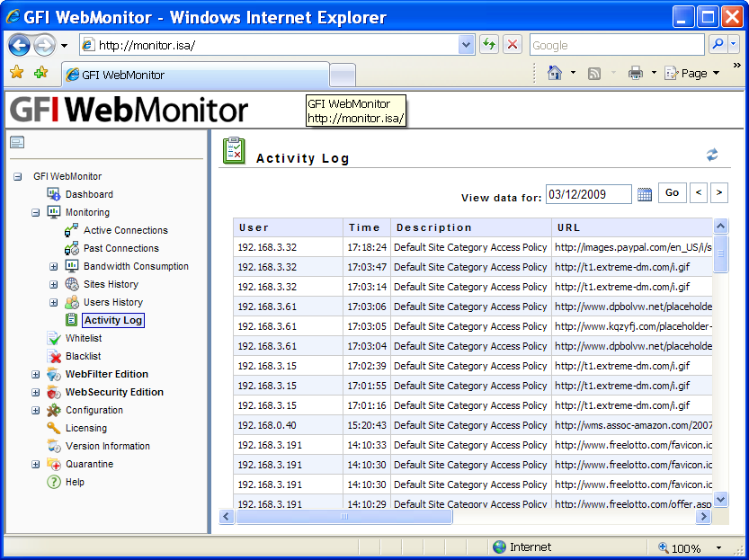Expand the WebFilter Edition node
The width and height of the screenshot is (749, 560).
36,375
